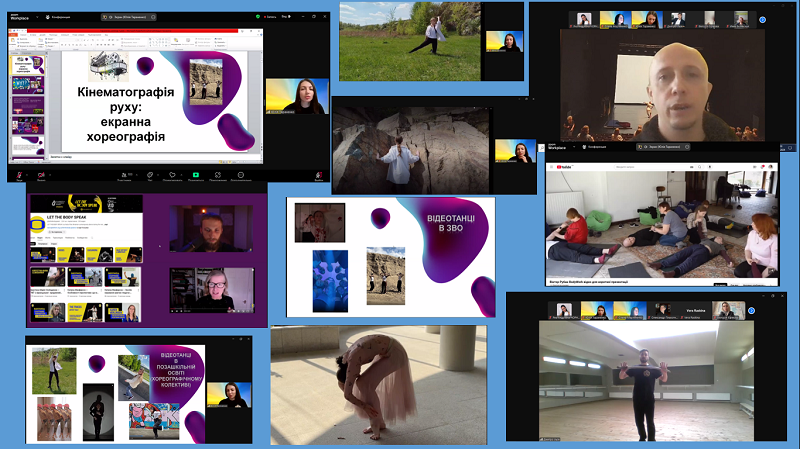Click speaker video tile in top-left Zoom window

pos(297,96)
